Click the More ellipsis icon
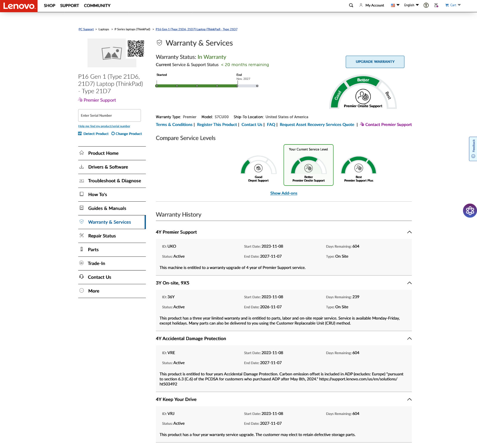Image resolution: width=477 pixels, height=448 pixels. coord(82,290)
